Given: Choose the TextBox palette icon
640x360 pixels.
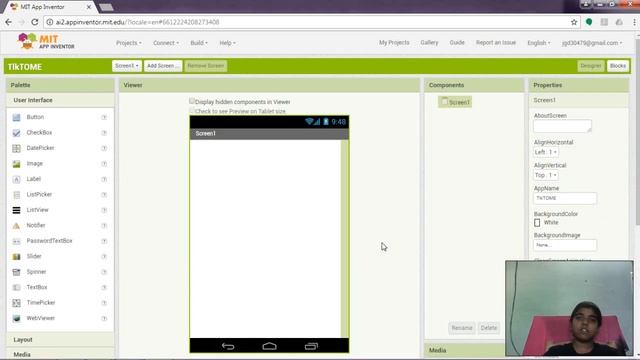Looking at the screenshot, I should tap(16, 288).
